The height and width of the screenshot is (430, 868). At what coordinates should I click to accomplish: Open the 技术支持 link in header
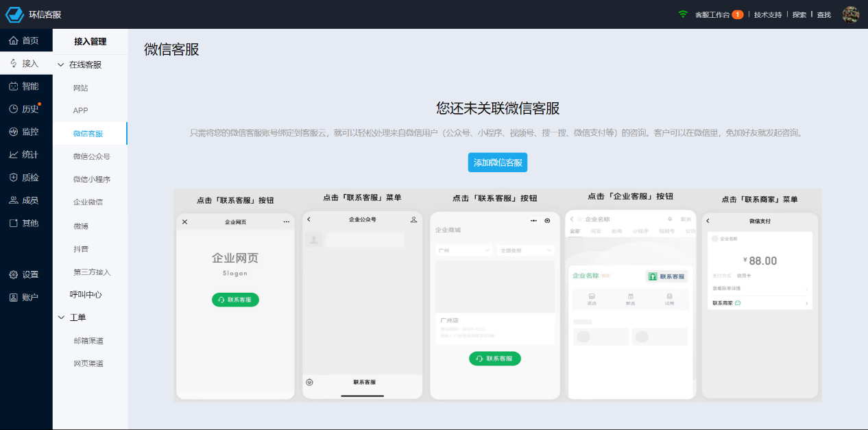coord(767,14)
